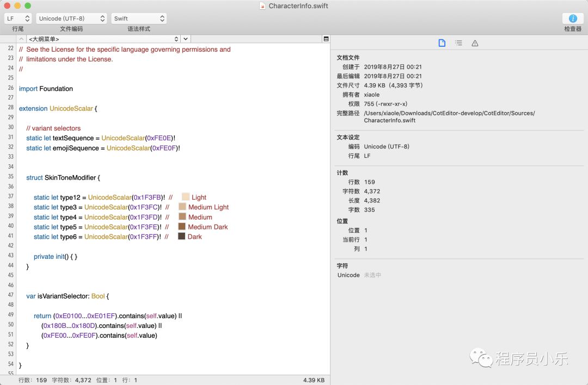
Task: Click the Medium Light skin tone swatch
Action: pos(182,206)
